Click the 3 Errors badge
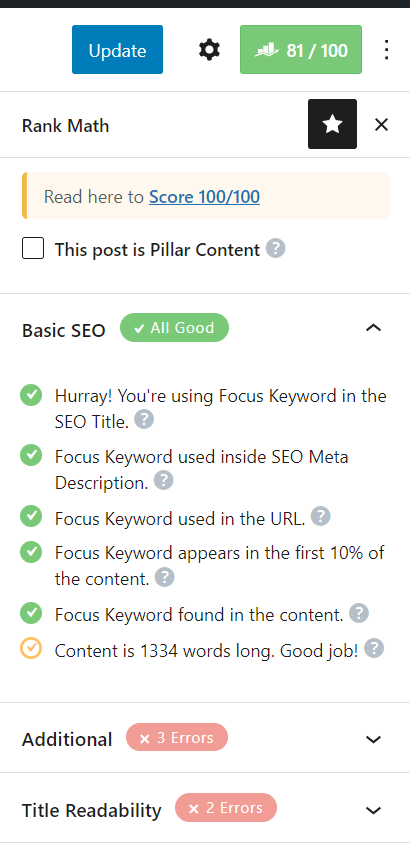Screen dimensions: 410x855 point(177,737)
